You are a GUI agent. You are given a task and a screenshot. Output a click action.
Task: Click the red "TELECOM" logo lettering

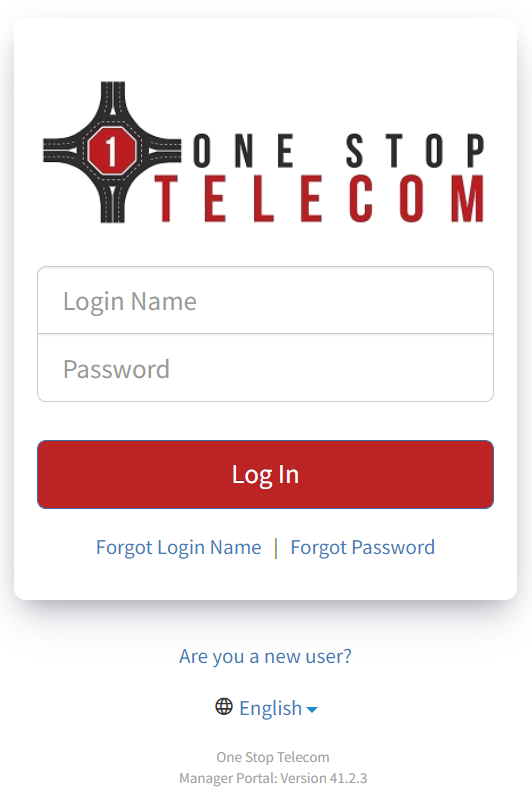320,199
